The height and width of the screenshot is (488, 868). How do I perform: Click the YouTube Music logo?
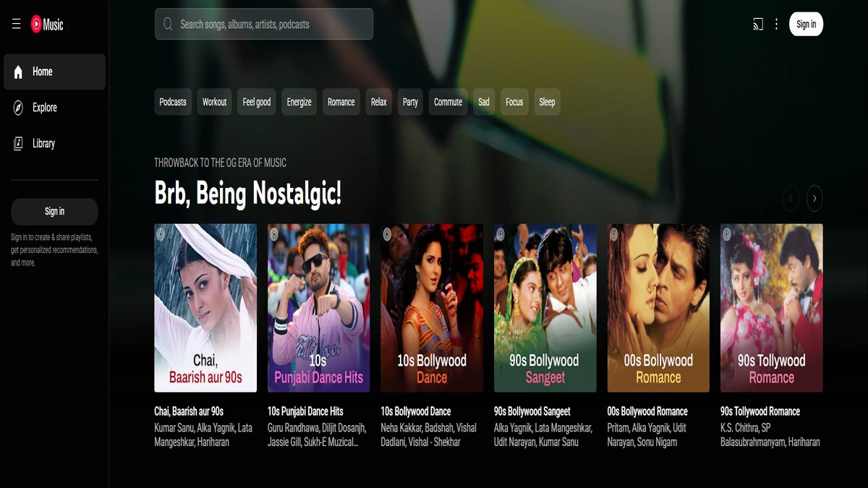pyautogui.click(x=47, y=25)
